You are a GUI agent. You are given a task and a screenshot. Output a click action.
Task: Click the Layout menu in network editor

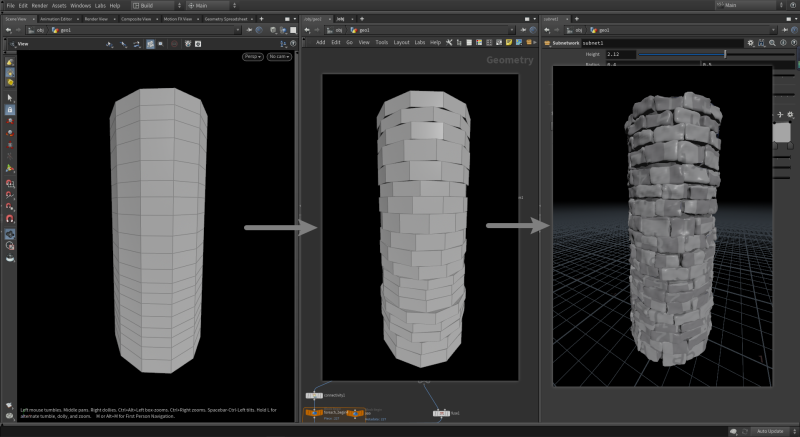(401, 42)
